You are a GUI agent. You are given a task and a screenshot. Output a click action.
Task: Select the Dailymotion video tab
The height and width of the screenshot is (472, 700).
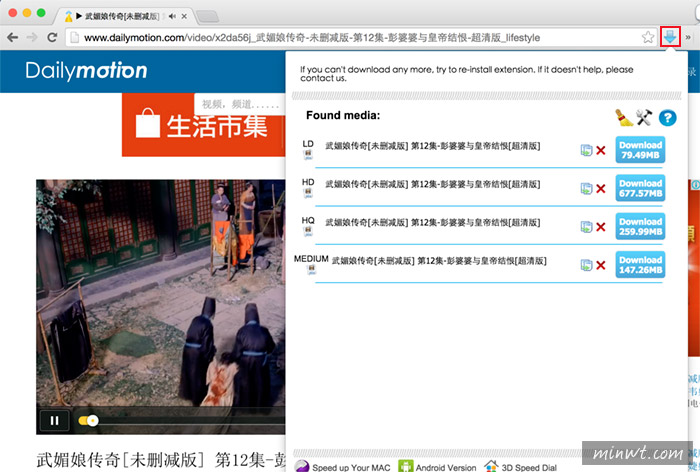click(121, 16)
